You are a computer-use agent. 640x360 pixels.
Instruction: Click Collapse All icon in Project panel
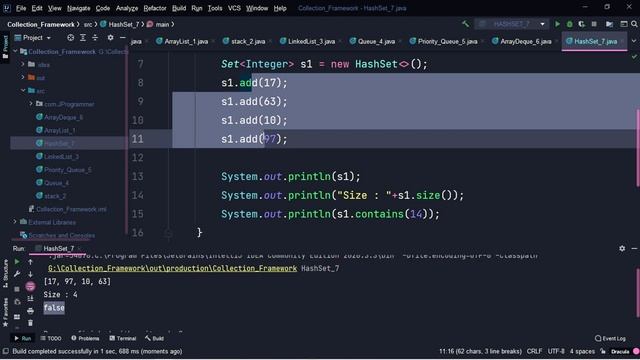[95, 38]
